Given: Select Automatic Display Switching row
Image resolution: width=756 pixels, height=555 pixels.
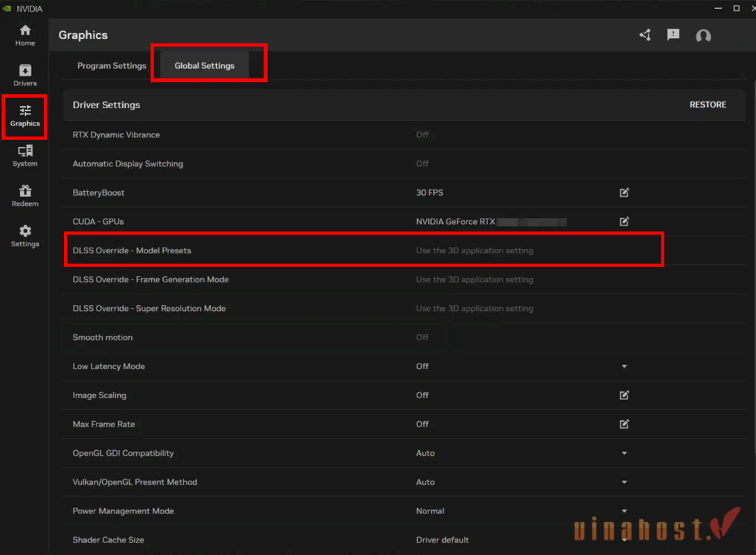Looking at the screenshot, I should tap(404, 164).
